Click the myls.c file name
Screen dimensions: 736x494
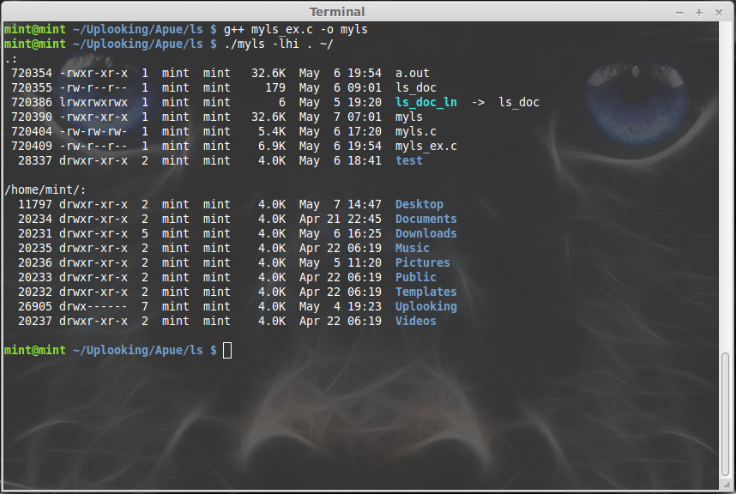tap(415, 131)
